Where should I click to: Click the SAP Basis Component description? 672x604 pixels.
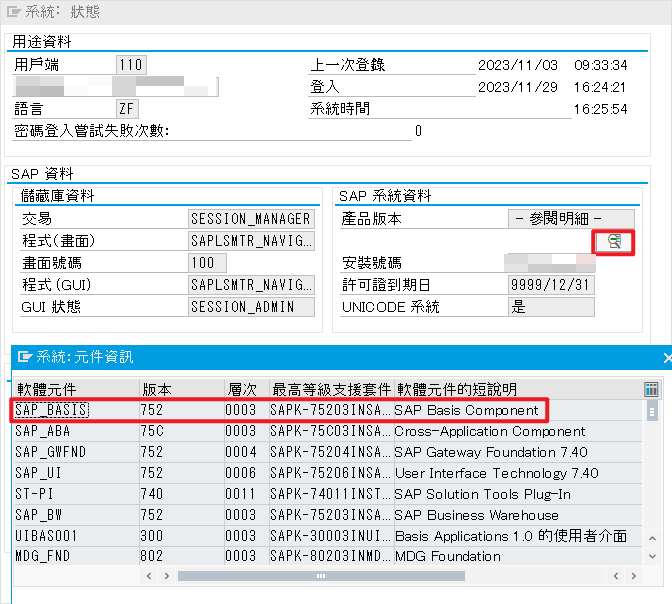tap(466, 410)
